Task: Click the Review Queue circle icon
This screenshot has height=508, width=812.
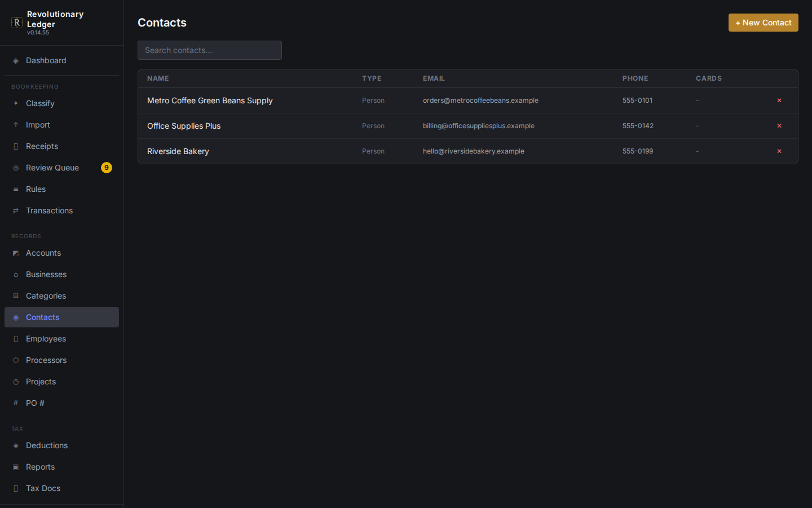Action: click(16, 168)
